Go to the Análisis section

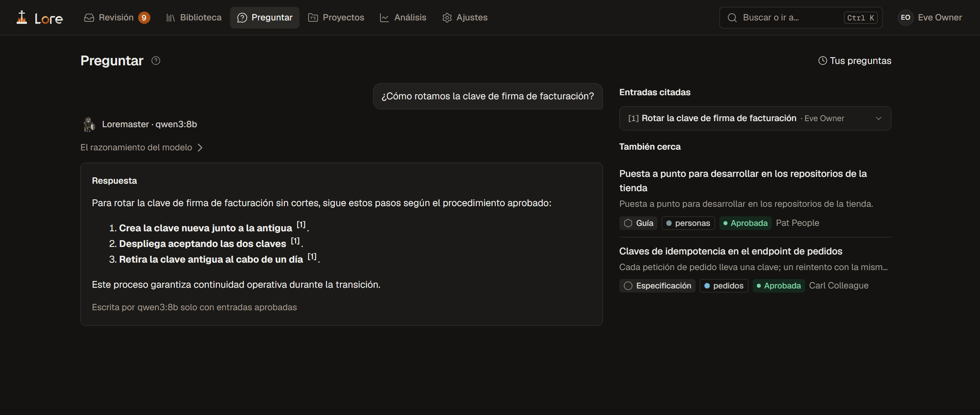pos(403,17)
